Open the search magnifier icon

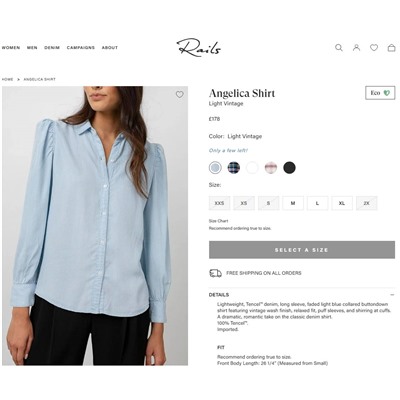[x=339, y=48]
